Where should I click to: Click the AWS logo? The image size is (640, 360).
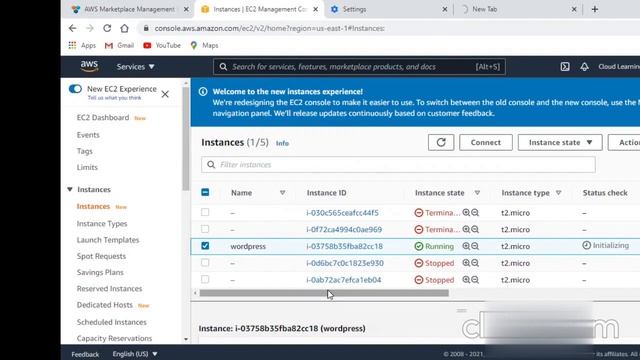coord(89,66)
